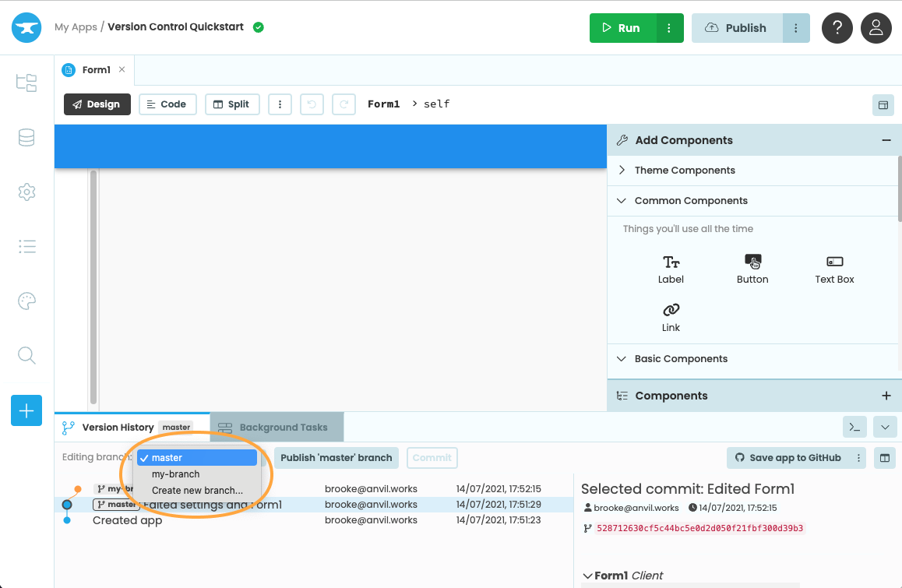Open the Data Tables database icon
Image resolution: width=902 pixels, height=588 pixels.
click(x=26, y=138)
